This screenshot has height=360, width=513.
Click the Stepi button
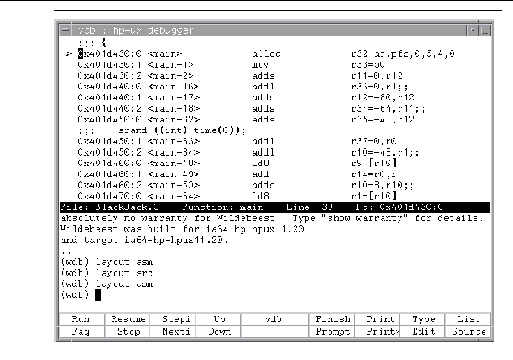click(x=173, y=319)
